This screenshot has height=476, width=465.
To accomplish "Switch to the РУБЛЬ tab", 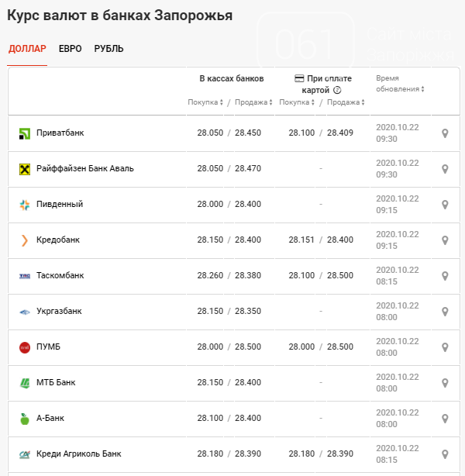I will point(108,49).
